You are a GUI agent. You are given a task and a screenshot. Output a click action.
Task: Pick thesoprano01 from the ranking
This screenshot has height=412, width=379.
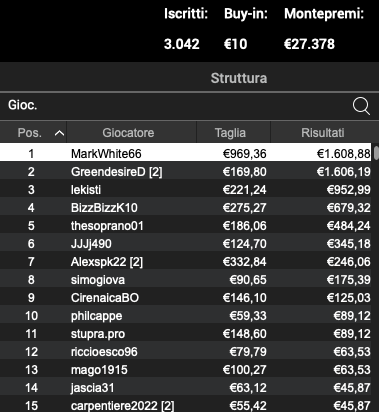pos(185,225)
